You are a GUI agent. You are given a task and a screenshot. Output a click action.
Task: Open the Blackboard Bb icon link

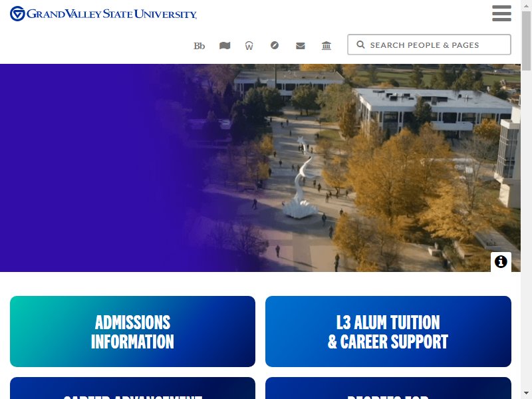tap(199, 46)
